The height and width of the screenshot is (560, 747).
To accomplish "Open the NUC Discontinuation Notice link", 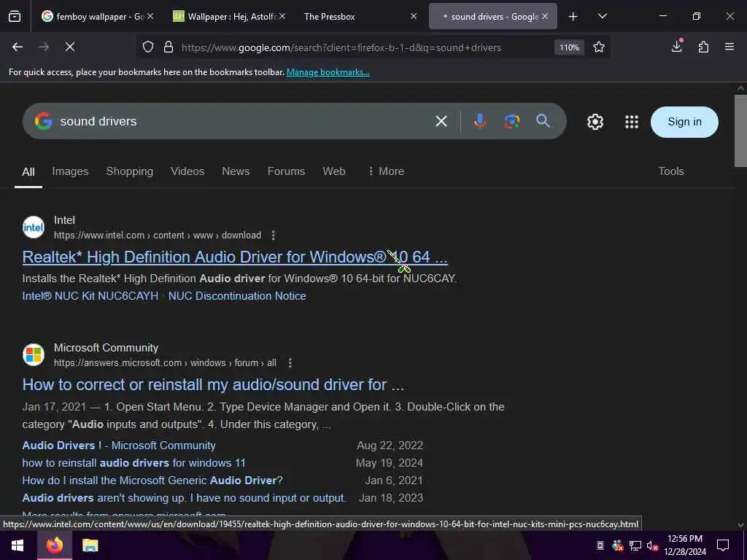I will point(237,296).
